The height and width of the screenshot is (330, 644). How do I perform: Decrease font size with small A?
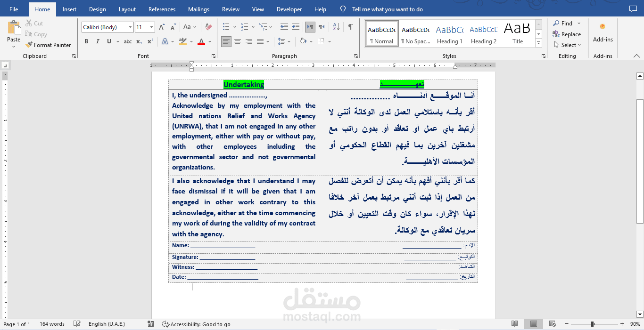click(x=173, y=27)
